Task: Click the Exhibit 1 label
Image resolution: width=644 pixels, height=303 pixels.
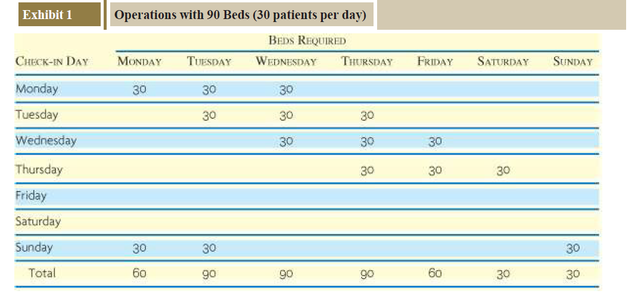Action: [x=48, y=15]
